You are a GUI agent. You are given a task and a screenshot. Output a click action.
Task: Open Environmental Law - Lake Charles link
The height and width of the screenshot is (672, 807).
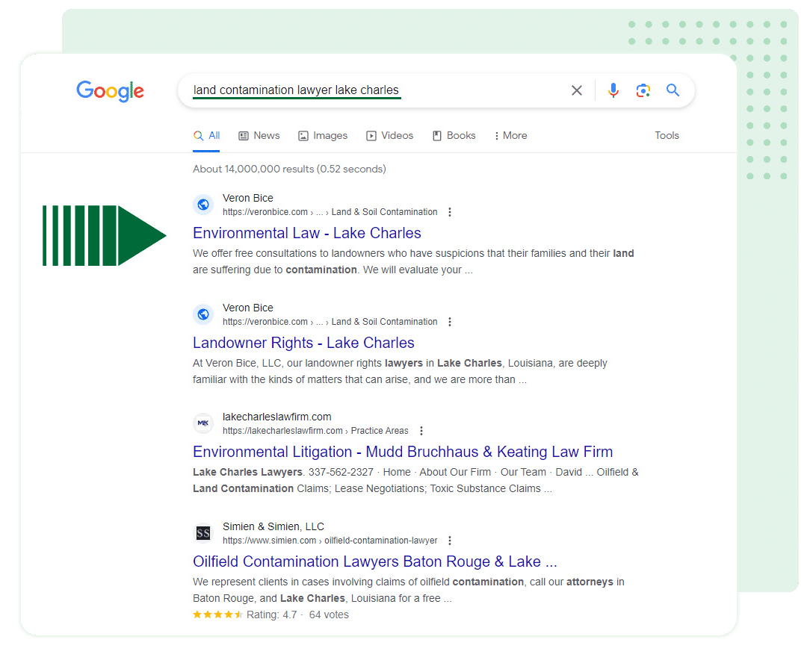click(x=307, y=234)
